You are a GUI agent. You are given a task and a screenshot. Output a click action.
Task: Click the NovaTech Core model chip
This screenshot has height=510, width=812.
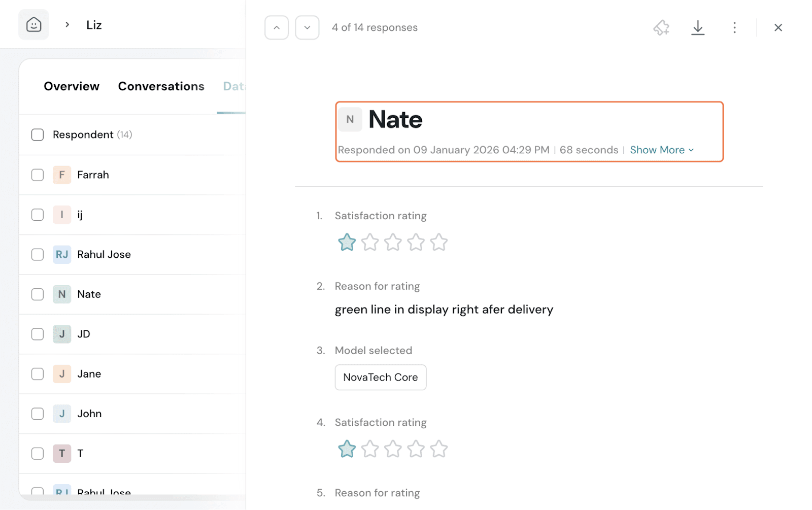(380, 378)
